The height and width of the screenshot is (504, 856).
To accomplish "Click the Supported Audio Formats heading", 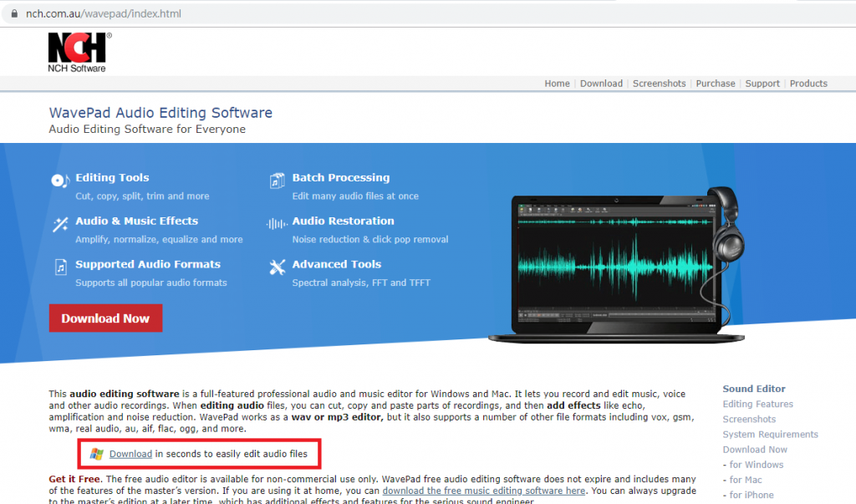I will tap(148, 264).
